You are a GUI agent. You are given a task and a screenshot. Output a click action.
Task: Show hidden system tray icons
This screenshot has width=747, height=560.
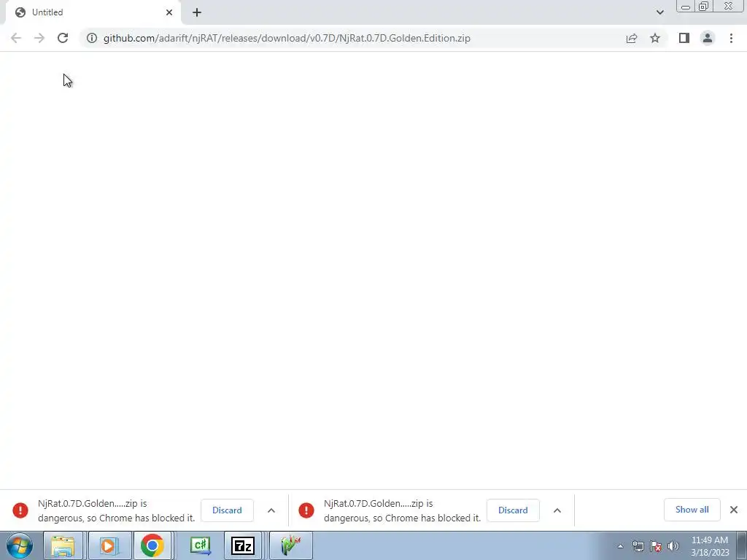tap(620, 546)
